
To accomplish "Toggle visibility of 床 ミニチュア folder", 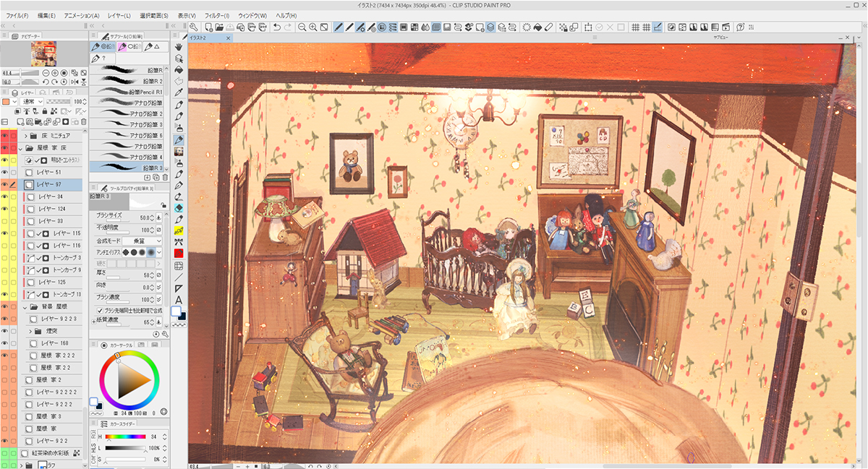I will tap(6, 136).
